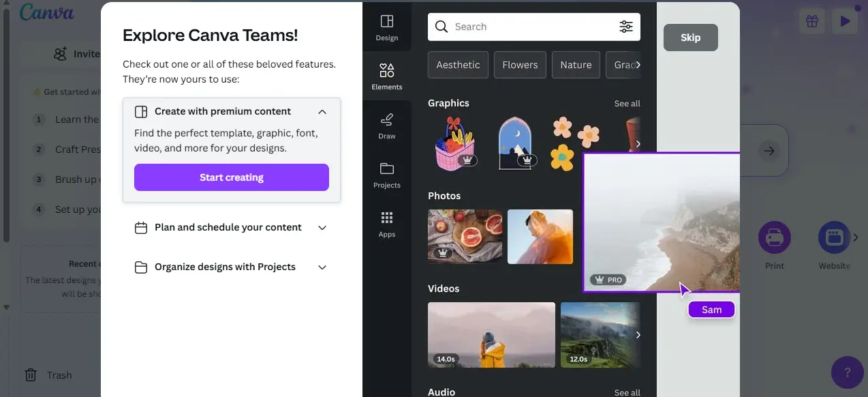Screen dimensions: 868x397
Task: Click the Trash icon in sidebar
Action: (x=31, y=375)
